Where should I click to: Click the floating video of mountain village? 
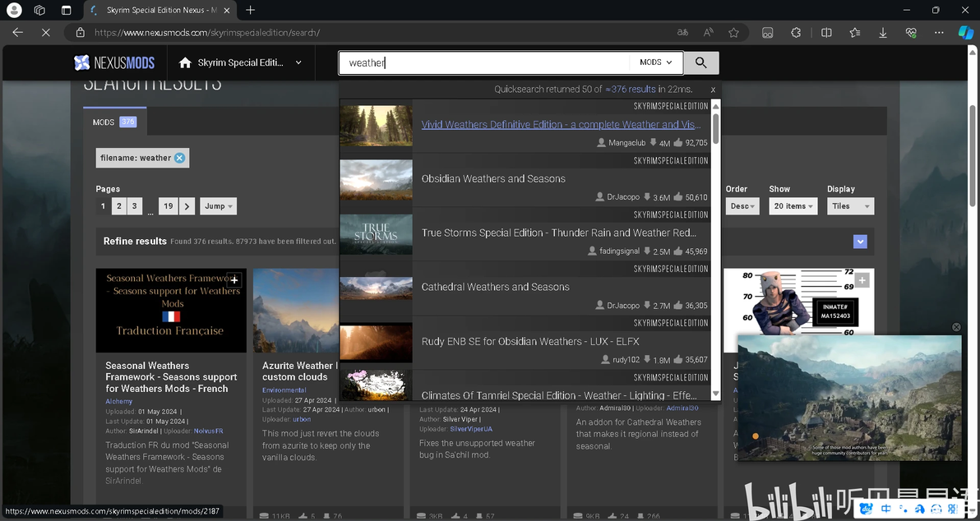click(x=849, y=398)
